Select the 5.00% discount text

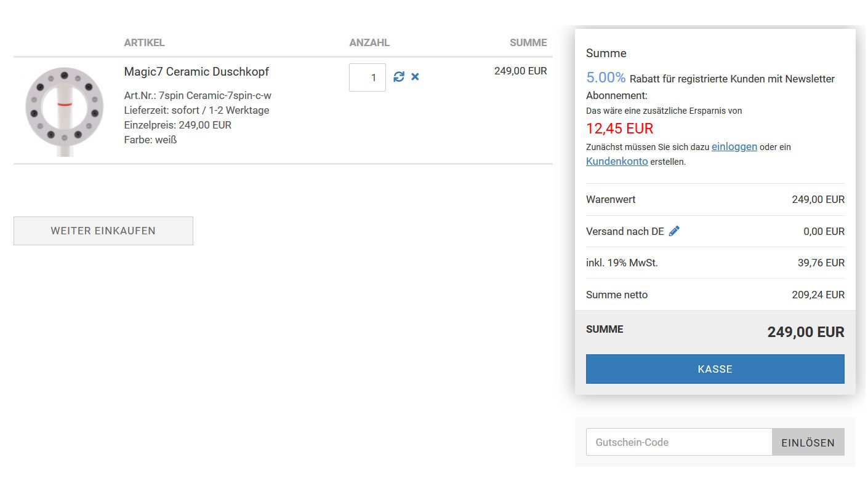coord(606,77)
